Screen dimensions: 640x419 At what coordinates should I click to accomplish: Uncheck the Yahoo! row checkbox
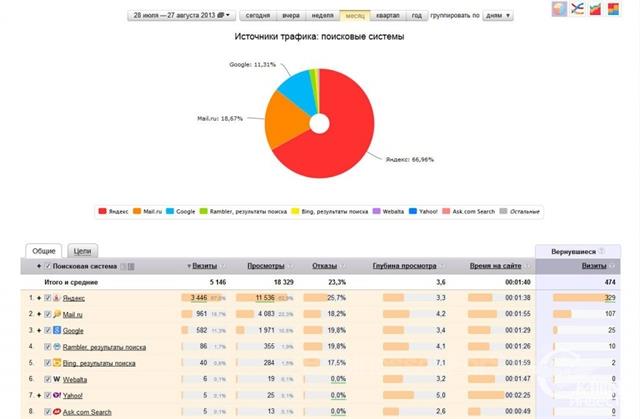47,396
